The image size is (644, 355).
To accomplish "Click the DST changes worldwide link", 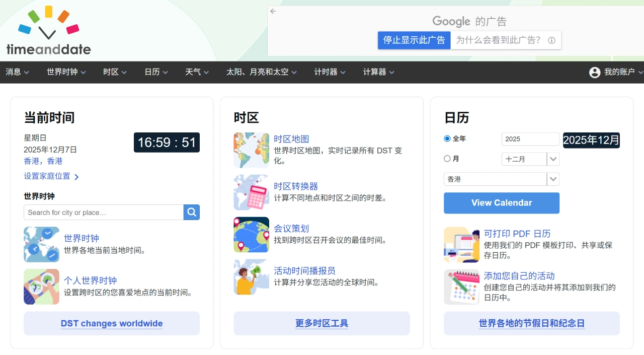I will pyautogui.click(x=112, y=323).
